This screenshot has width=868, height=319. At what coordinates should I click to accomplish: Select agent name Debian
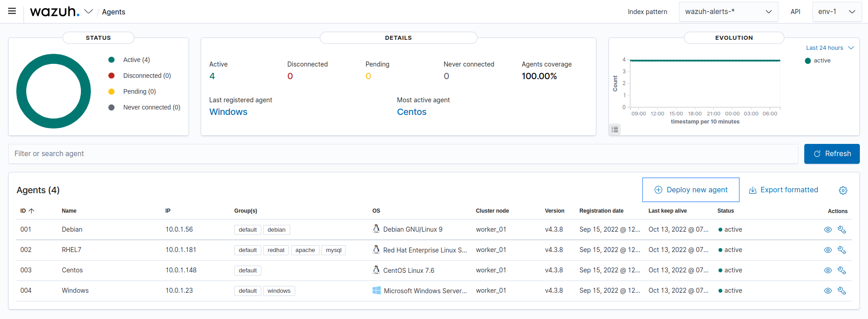pyautogui.click(x=72, y=229)
